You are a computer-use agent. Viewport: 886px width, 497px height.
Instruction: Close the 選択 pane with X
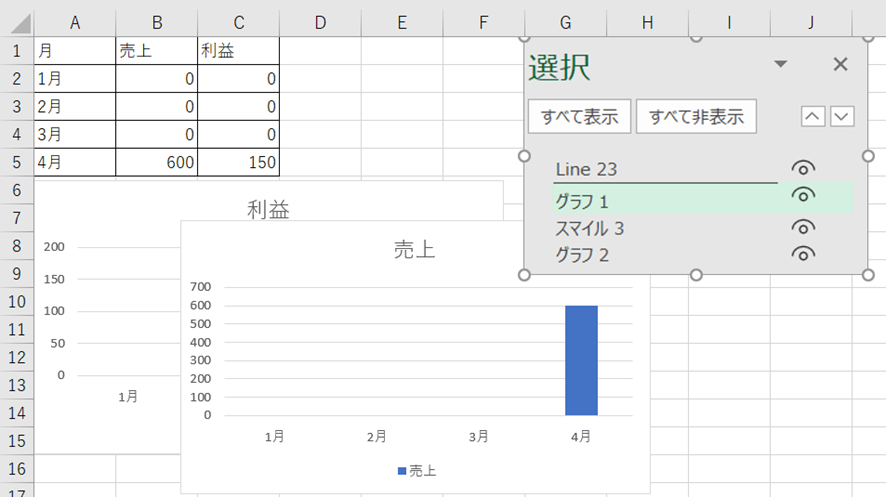pos(840,65)
